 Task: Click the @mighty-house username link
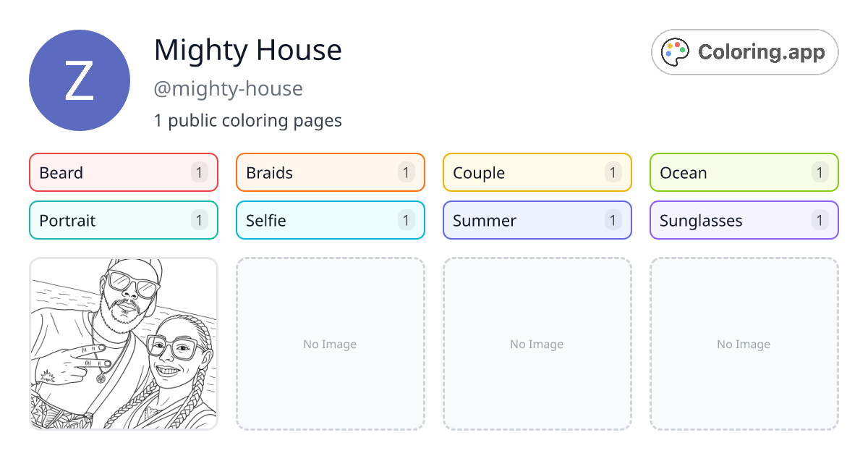229,88
